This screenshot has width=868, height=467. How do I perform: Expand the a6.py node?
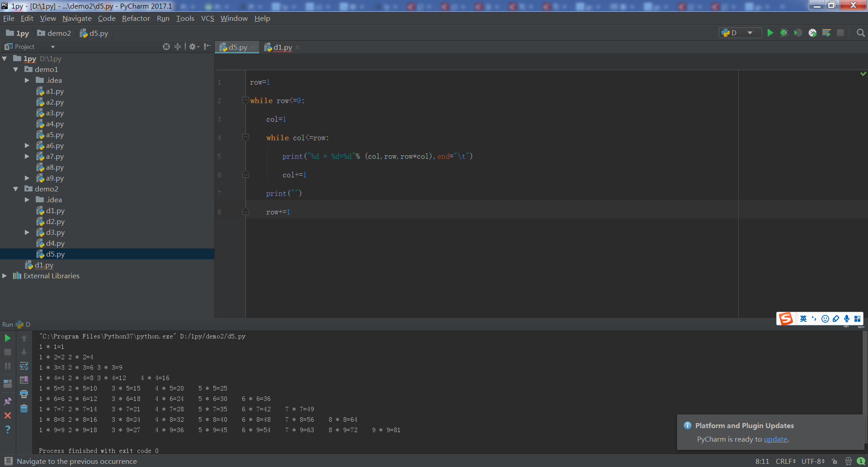[27, 145]
